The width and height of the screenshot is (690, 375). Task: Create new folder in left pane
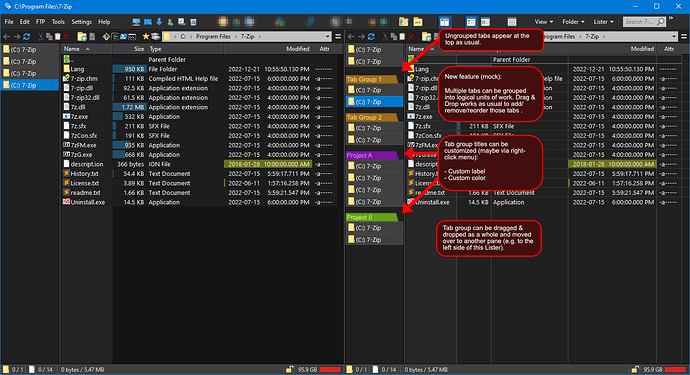pyautogui.click(x=82, y=37)
